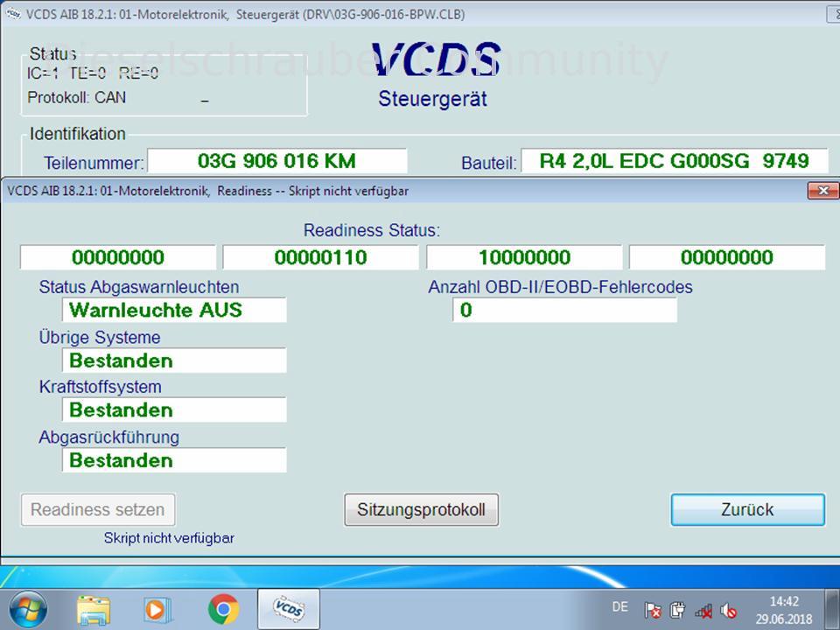
Task: Click the Sitzungsprotokoll button
Action: tap(422, 509)
